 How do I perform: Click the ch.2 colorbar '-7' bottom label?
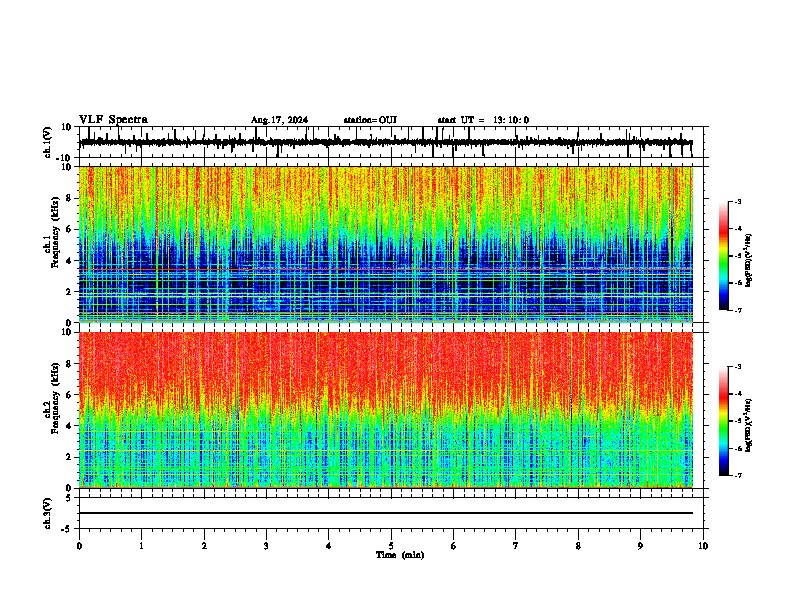(738, 476)
